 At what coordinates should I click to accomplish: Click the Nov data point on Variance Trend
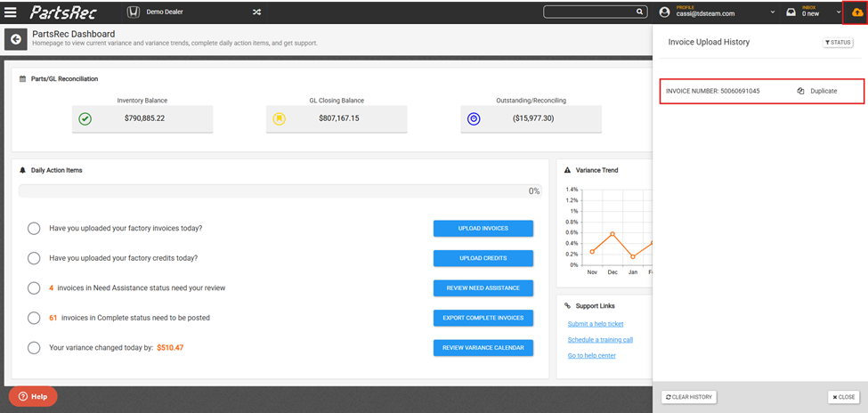(592, 252)
